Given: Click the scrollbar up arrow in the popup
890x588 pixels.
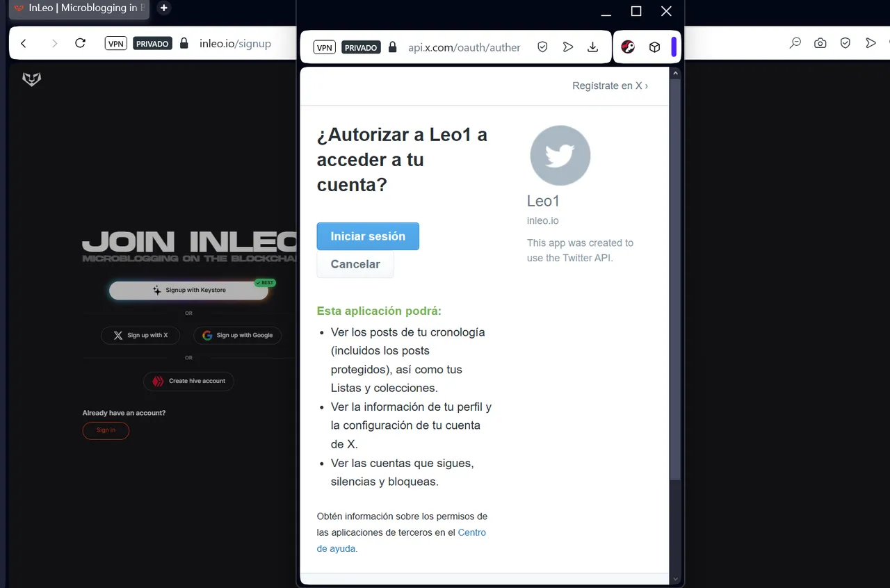Looking at the screenshot, I should pyautogui.click(x=675, y=72).
